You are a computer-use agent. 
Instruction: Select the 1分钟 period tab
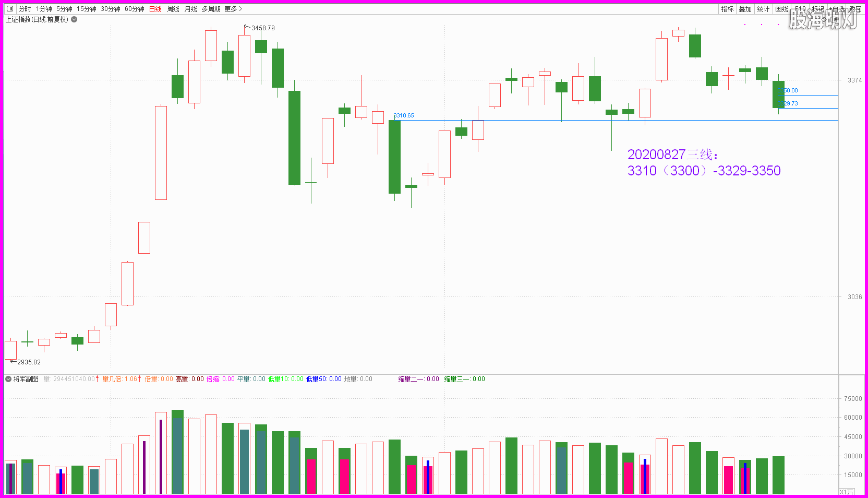point(44,9)
